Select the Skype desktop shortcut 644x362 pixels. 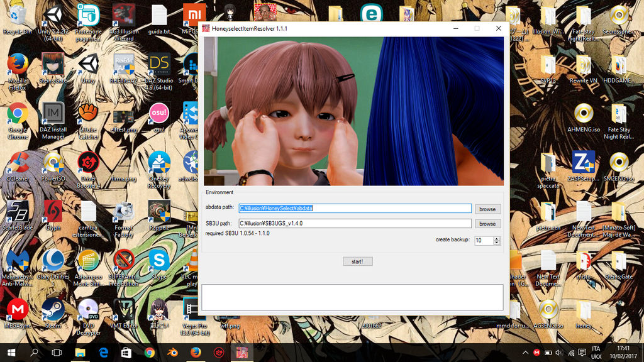pos(159,265)
